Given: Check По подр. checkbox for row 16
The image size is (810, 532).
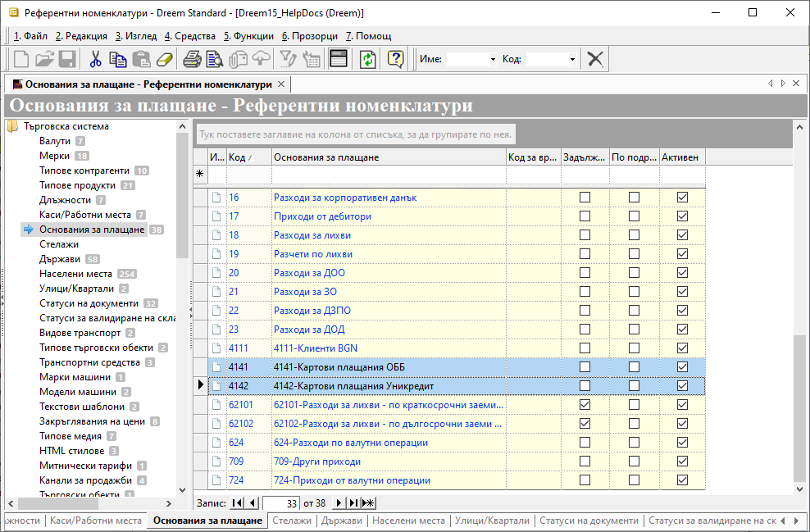Looking at the screenshot, I should click(x=634, y=198).
